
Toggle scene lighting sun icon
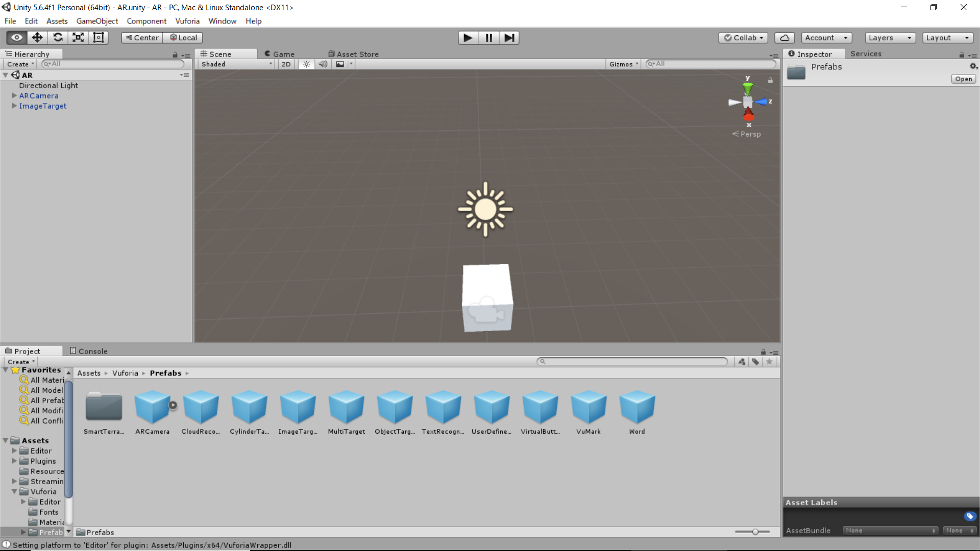pyautogui.click(x=306, y=64)
